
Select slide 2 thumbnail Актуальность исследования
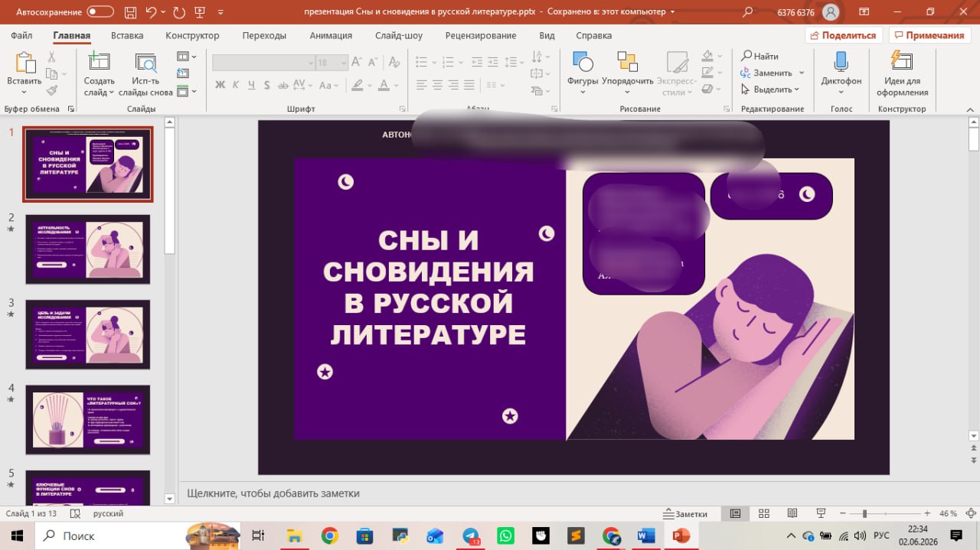[x=88, y=249]
